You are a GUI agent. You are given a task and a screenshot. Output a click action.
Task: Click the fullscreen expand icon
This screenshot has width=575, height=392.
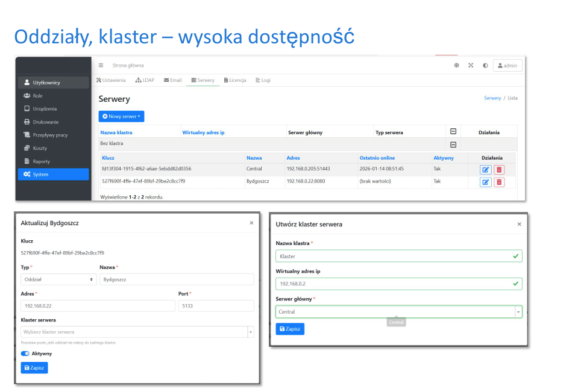pos(471,65)
